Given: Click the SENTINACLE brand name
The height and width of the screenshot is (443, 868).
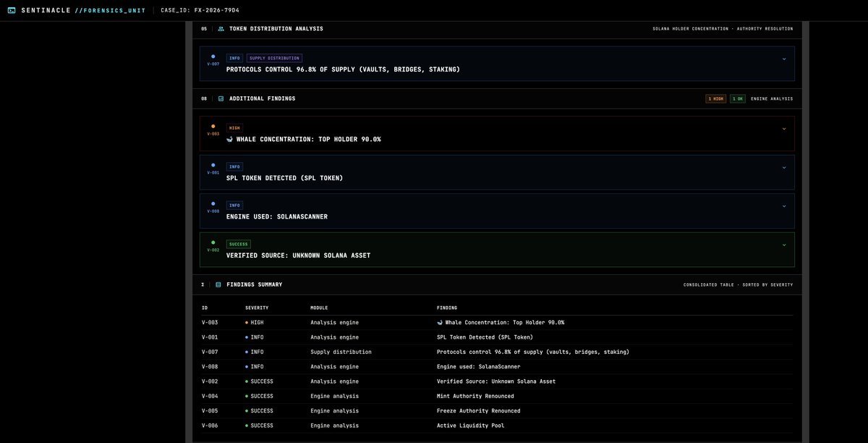Looking at the screenshot, I should coord(46,10).
